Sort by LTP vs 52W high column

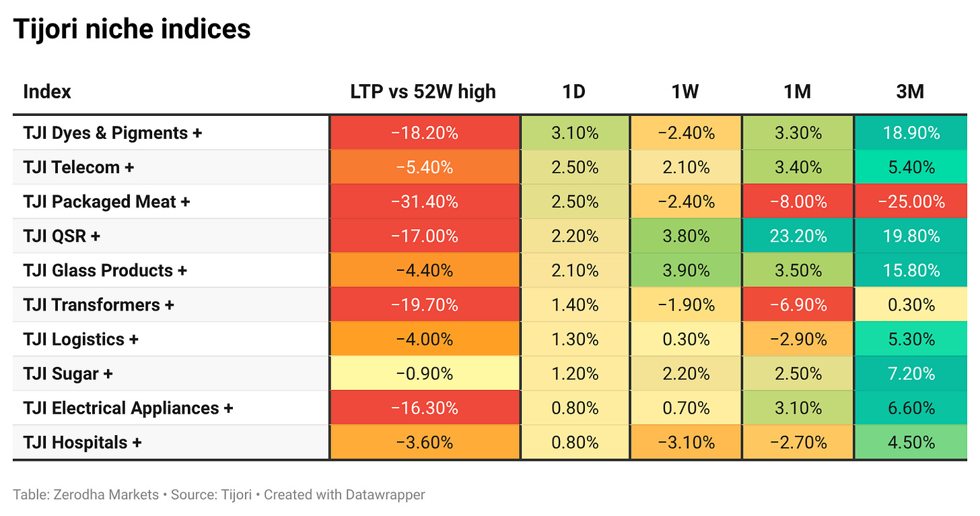coord(423,92)
